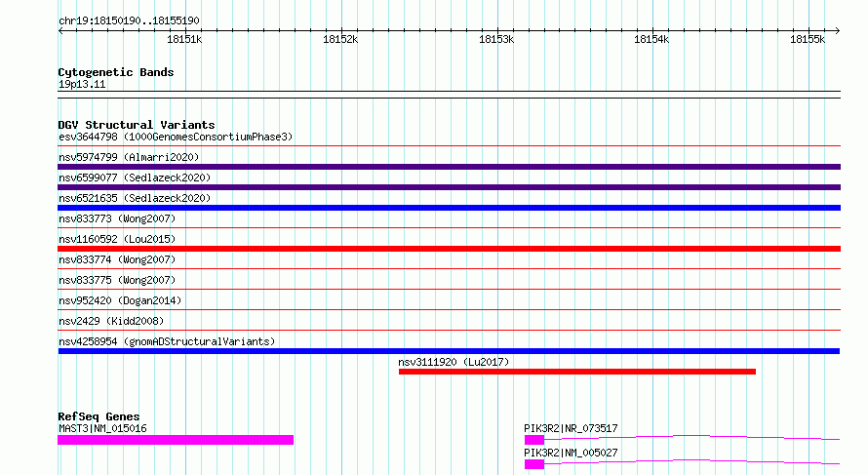Click the PIK3R2 NM_005027 magenta exon block
868x475 pixels.
(534, 464)
